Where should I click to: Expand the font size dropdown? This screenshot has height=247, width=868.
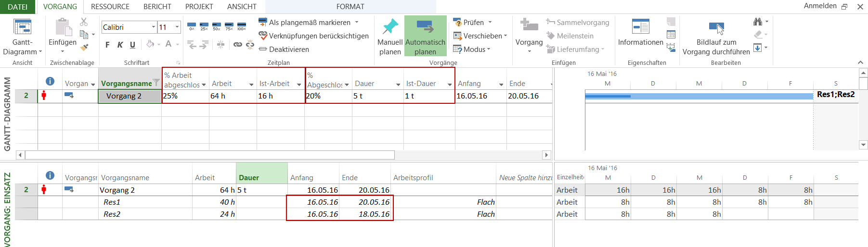point(177,27)
